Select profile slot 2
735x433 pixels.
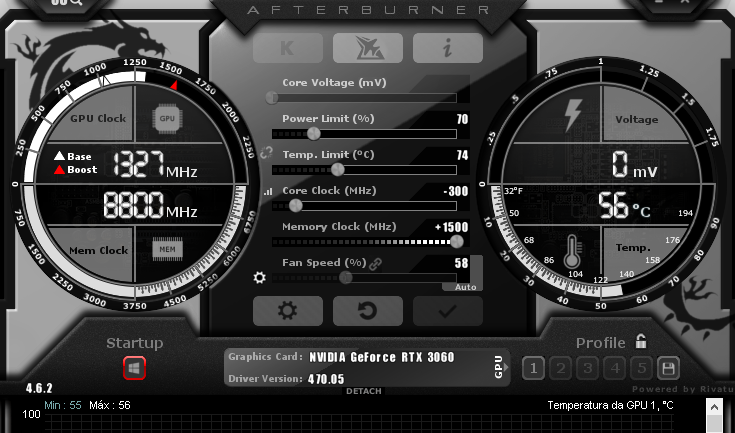coord(561,368)
